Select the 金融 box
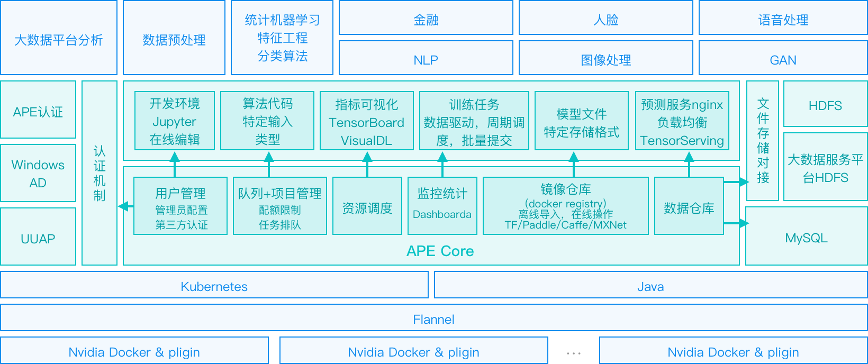Viewport: 868px width, 364px height. point(426,17)
